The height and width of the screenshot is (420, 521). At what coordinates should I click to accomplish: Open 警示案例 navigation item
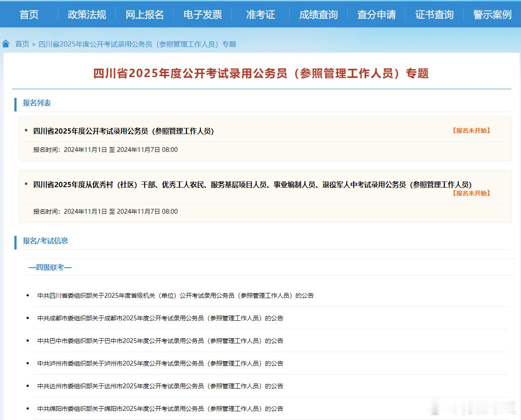(x=492, y=15)
